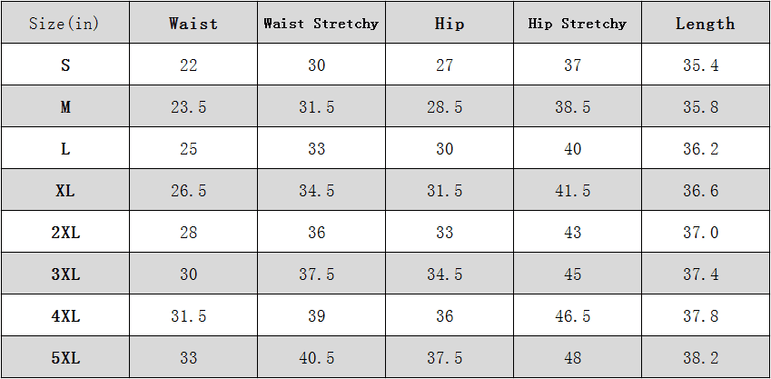771x379 pixels.
Task: Click waist stretchy value 34.5
Action: tap(316, 190)
